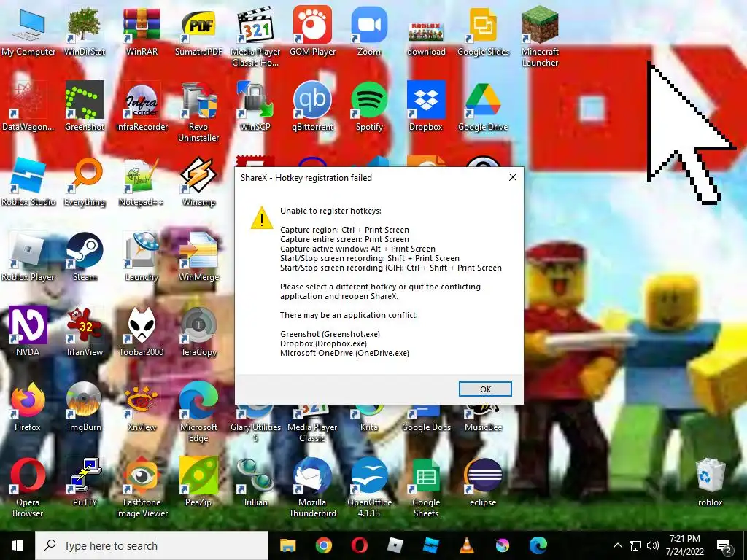
Task: Select the WinSCP desktop shortcut
Action: [x=255, y=106]
